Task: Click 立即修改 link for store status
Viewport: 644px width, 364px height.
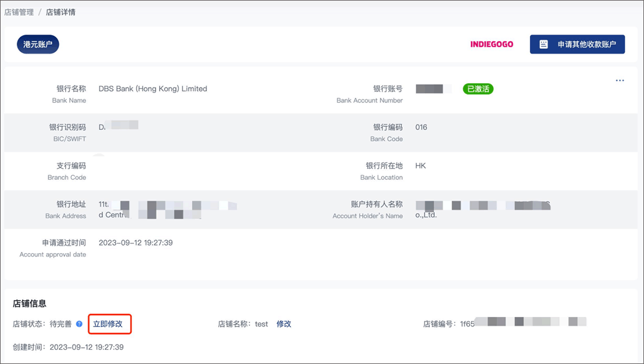Action: tap(107, 323)
